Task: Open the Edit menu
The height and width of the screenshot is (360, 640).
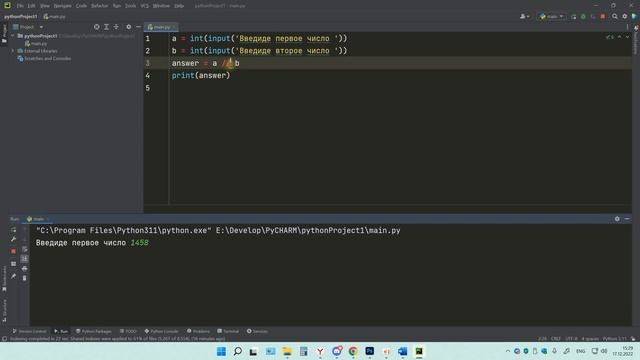Action: pyautogui.click(x=31, y=6)
